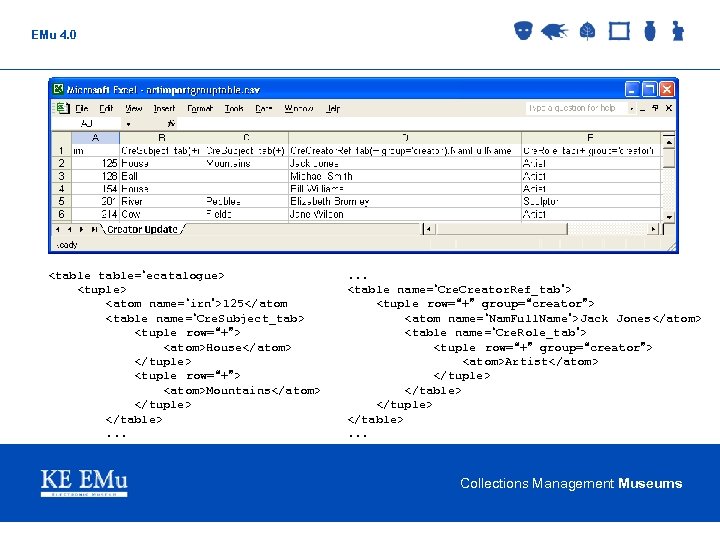Click horizontal scrollbar left arrow

click(x=429, y=229)
